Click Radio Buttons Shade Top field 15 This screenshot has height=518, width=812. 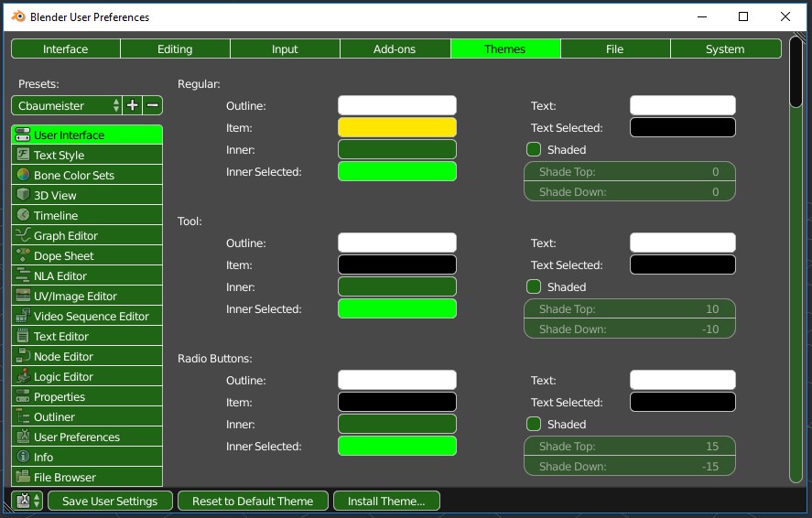point(630,446)
